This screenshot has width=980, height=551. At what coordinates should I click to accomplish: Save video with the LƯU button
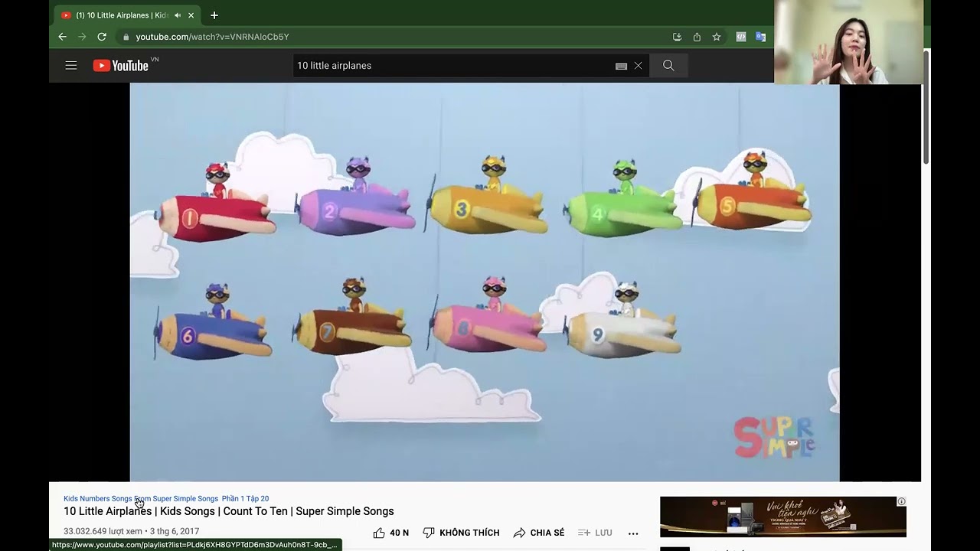pyautogui.click(x=595, y=533)
